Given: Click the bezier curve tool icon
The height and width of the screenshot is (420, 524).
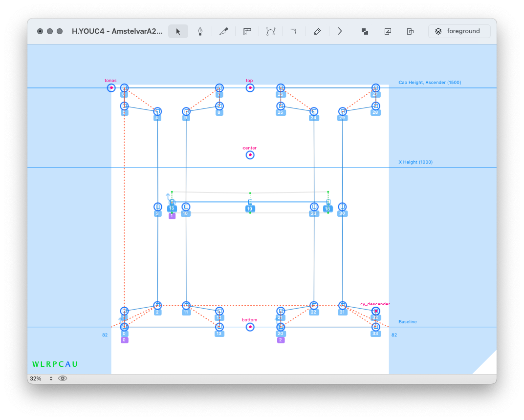Looking at the screenshot, I should tap(270, 31).
